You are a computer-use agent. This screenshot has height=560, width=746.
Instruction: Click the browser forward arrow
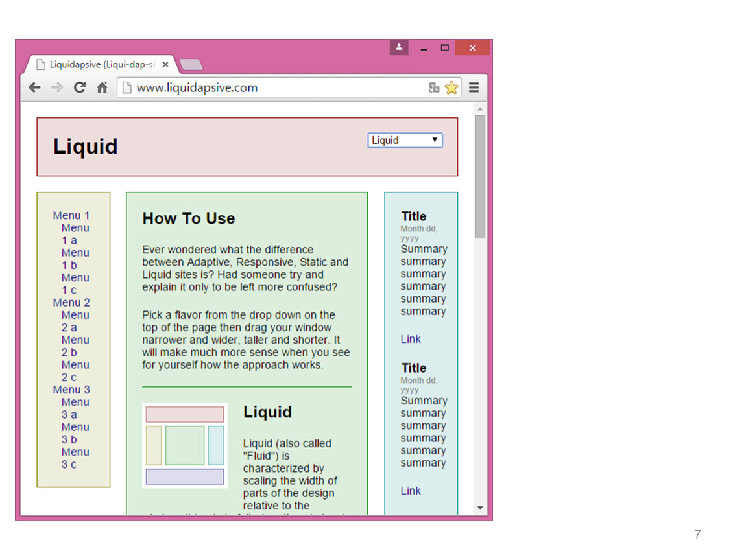[x=57, y=87]
